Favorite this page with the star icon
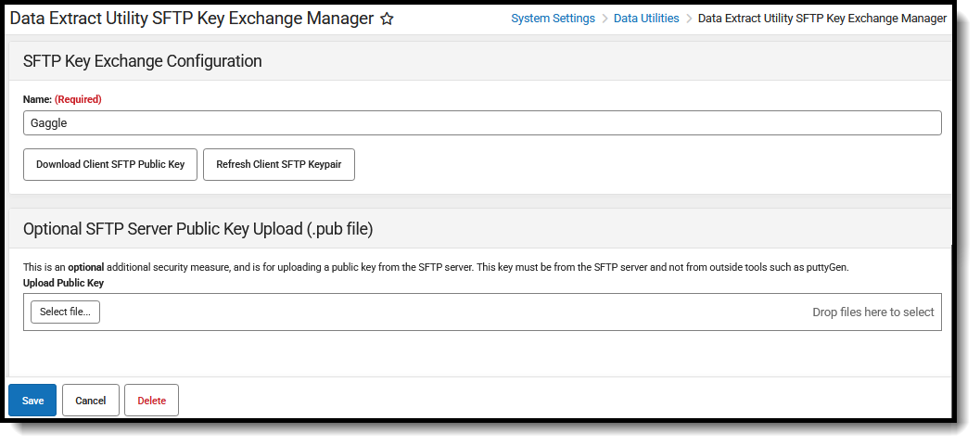The image size is (980, 446). coord(387,19)
